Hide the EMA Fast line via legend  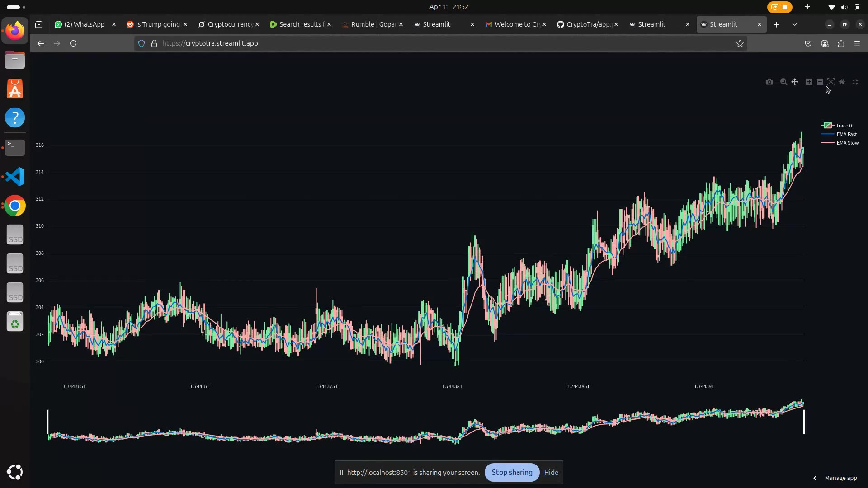click(x=847, y=134)
